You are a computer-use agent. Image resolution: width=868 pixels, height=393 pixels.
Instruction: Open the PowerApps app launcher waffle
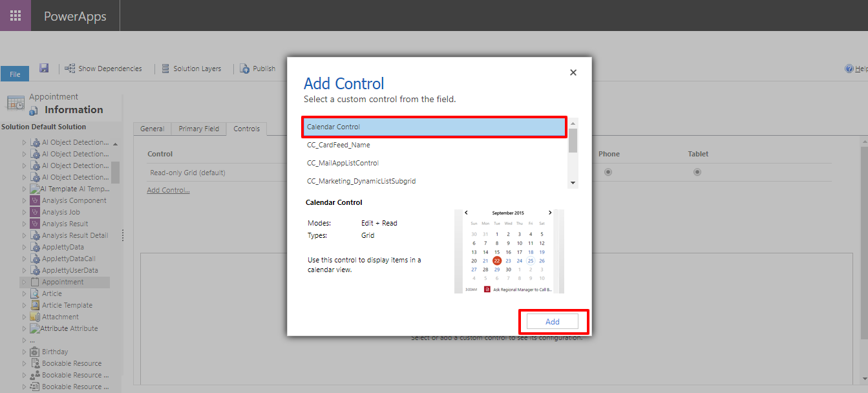pyautogui.click(x=15, y=16)
